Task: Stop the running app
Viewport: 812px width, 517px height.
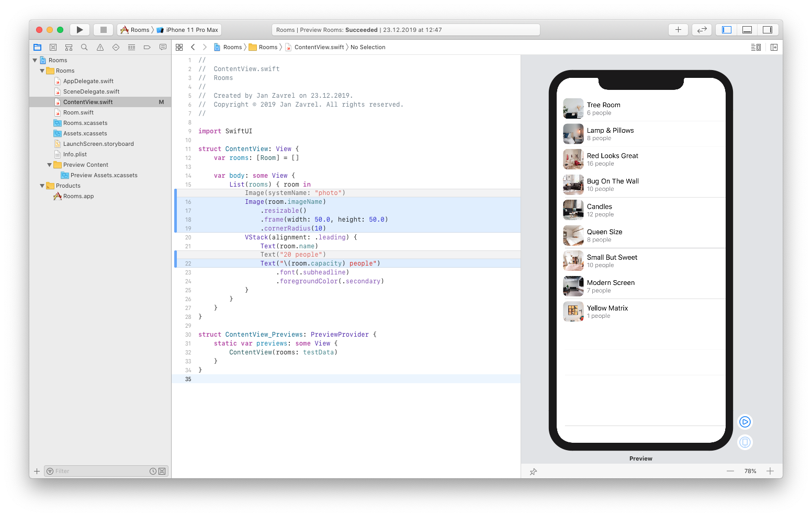Action: pyautogui.click(x=103, y=30)
